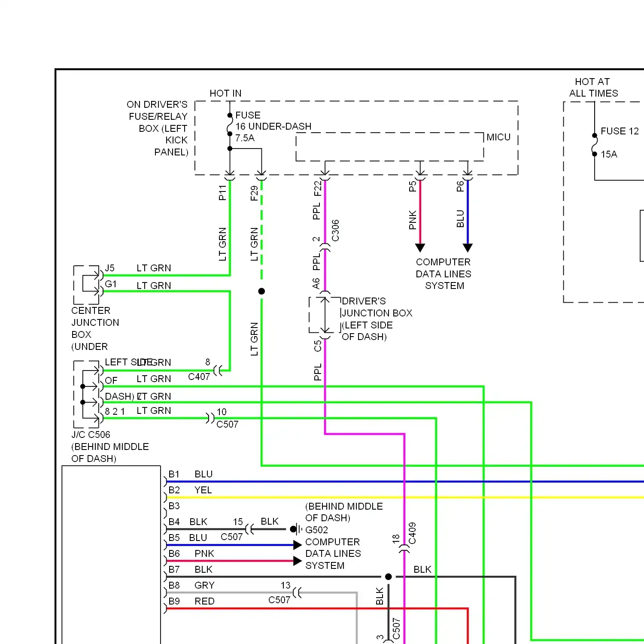Screen dimensions: 644x644
Task: Click the B1 pin label
Action: [174, 474]
